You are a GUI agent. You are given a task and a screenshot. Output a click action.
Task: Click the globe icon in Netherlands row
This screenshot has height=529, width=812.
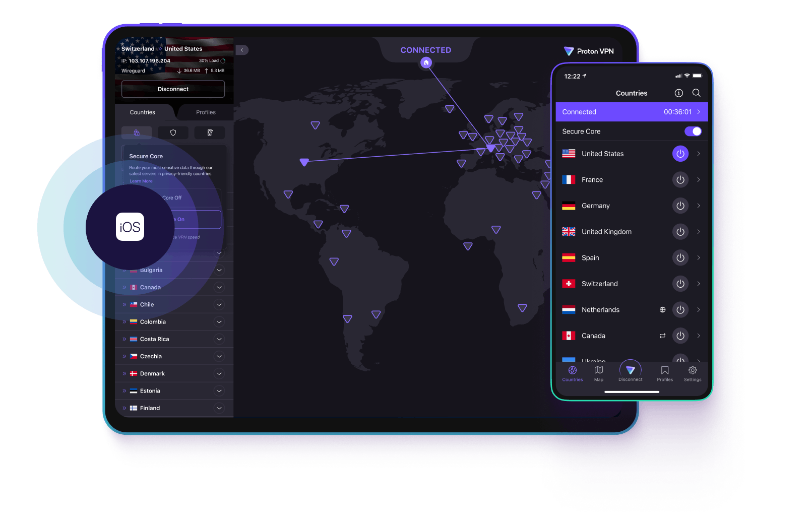point(663,310)
